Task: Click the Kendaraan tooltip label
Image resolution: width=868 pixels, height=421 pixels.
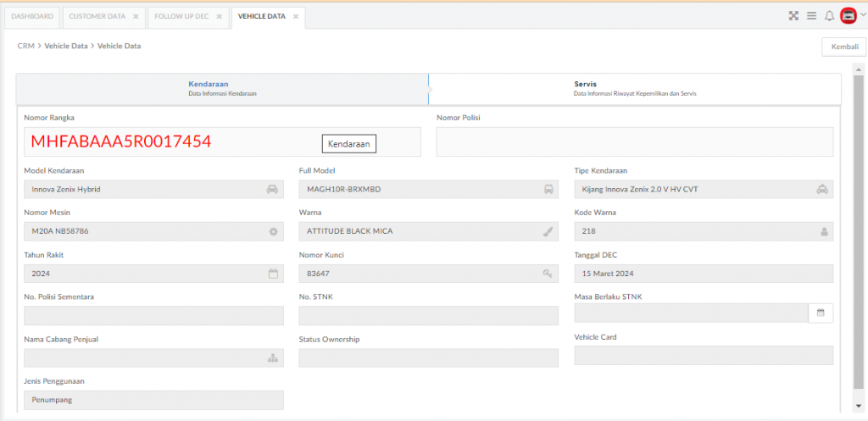Action: pos(349,144)
